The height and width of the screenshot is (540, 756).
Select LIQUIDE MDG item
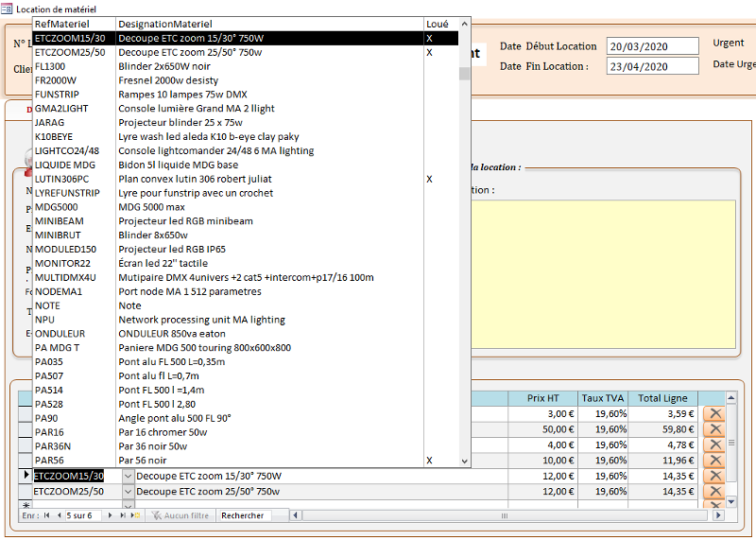click(x=246, y=165)
